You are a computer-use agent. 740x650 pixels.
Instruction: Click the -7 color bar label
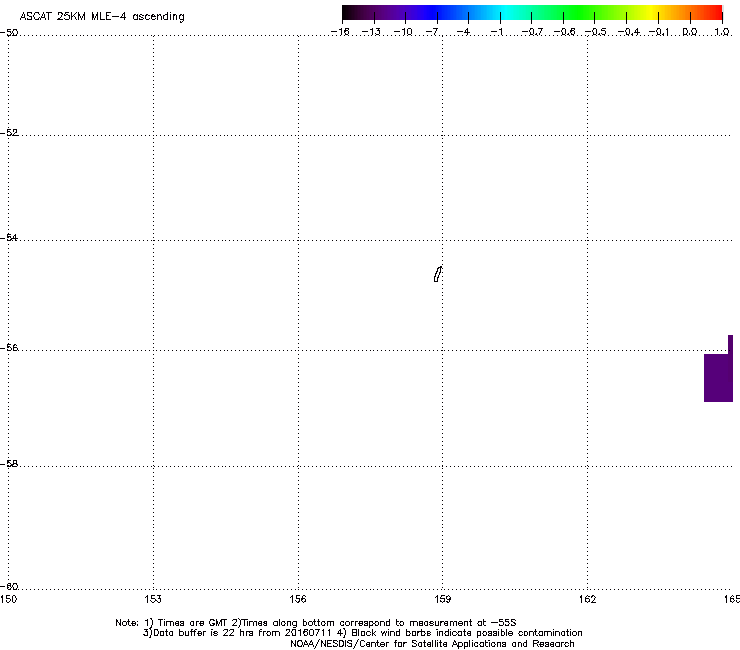433,32
